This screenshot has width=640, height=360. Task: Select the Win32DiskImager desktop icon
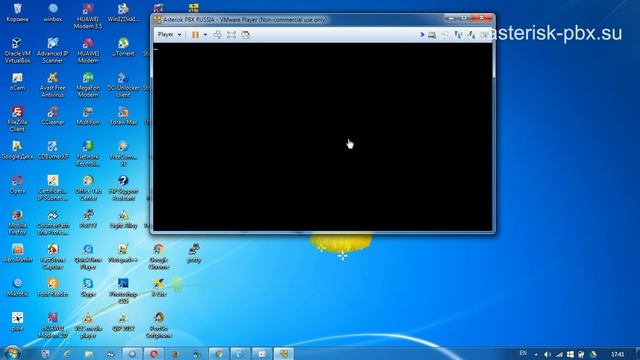coord(123,12)
